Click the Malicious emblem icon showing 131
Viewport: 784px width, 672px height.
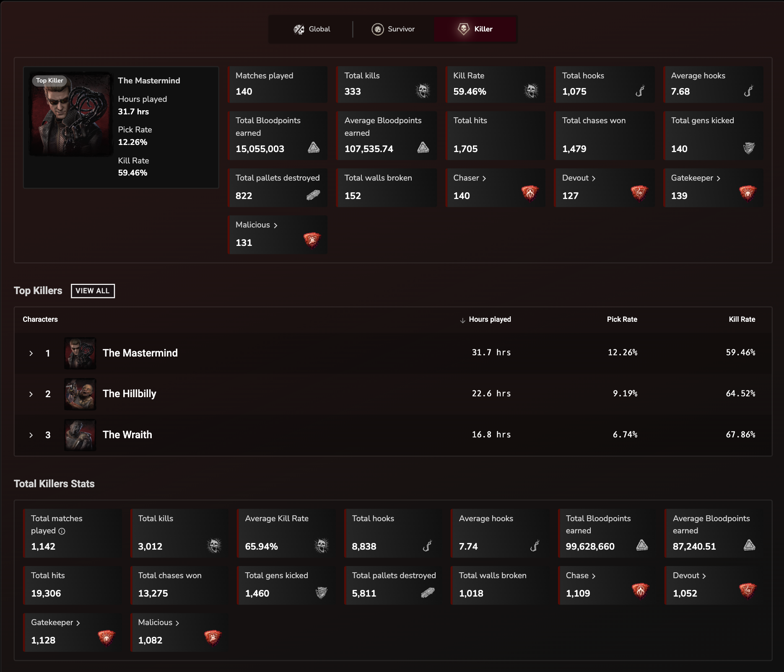(312, 240)
